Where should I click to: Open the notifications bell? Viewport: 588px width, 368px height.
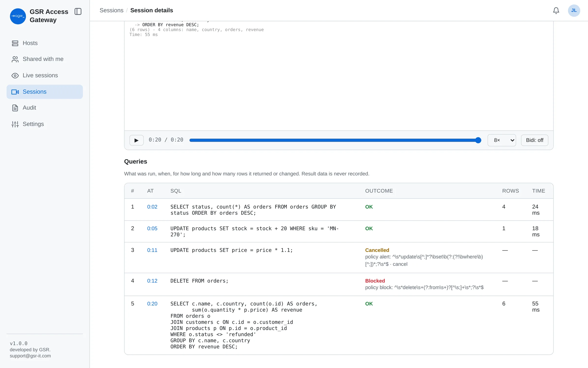[556, 11]
